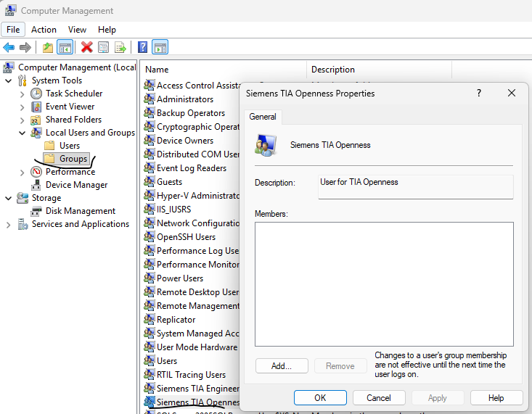Collapse the Storage node
This screenshot has width=532, height=414.
tap(9, 199)
